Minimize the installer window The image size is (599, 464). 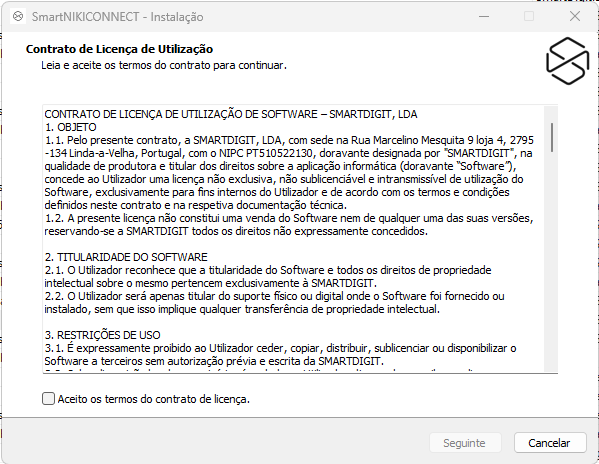pos(484,16)
